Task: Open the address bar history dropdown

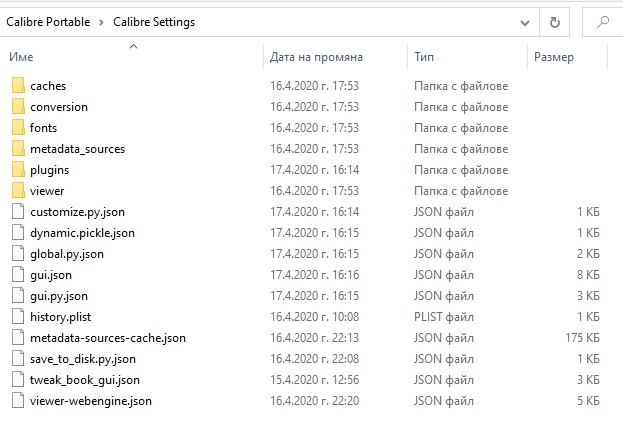Action: pyautogui.click(x=524, y=21)
